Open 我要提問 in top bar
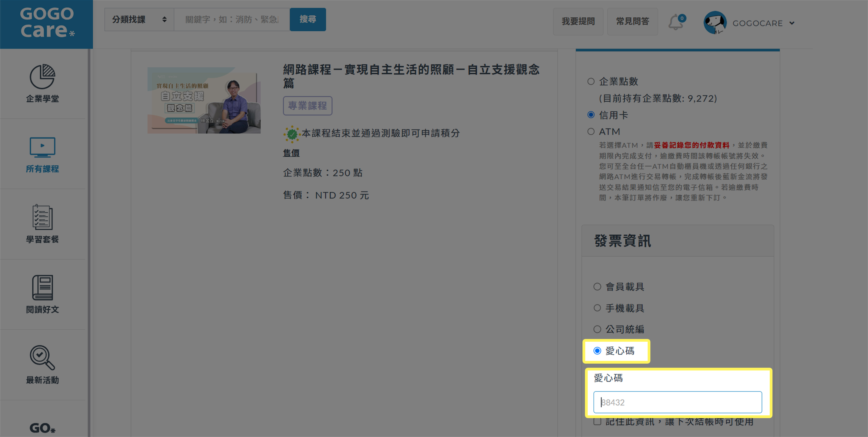 578,21
